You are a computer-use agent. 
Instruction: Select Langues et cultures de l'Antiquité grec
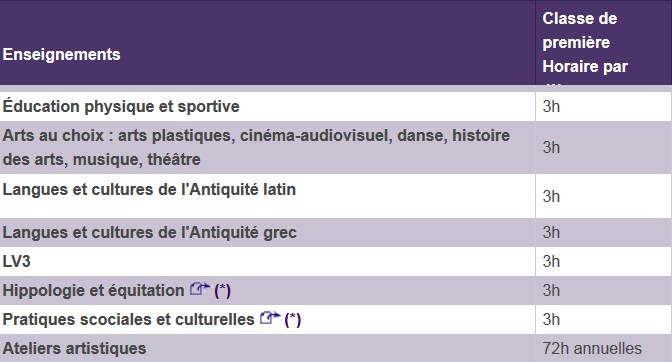pyautogui.click(x=150, y=233)
